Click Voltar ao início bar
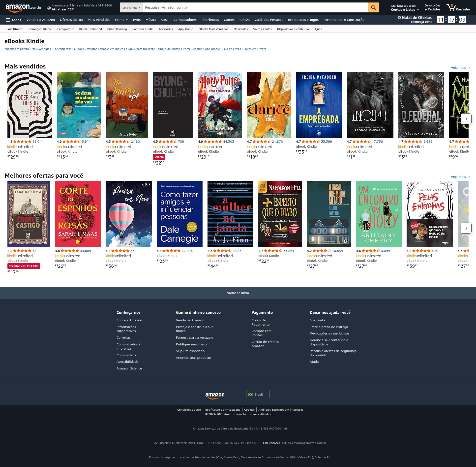This screenshot has height=467, width=476. pyautogui.click(x=238, y=293)
